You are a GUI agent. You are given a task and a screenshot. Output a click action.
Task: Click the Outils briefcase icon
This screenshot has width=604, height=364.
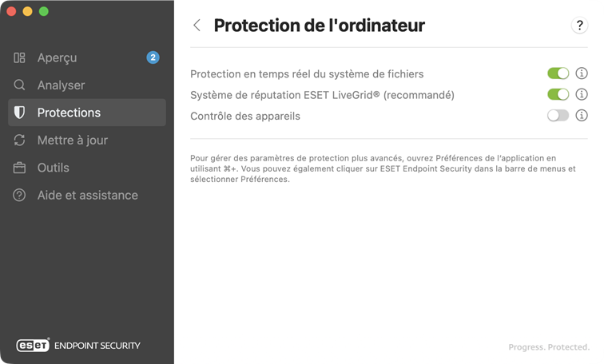(20, 168)
